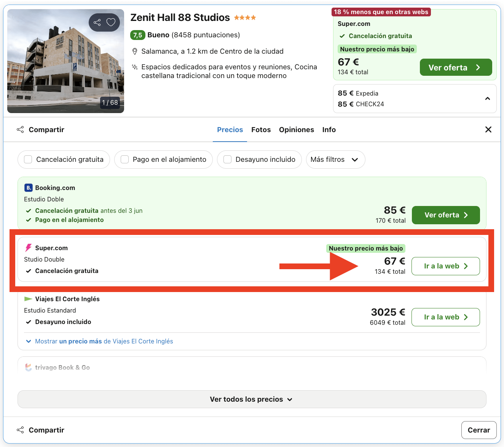Click Ver oferta for Booking.com
The image size is (504, 447).
(x=445, y=215)
